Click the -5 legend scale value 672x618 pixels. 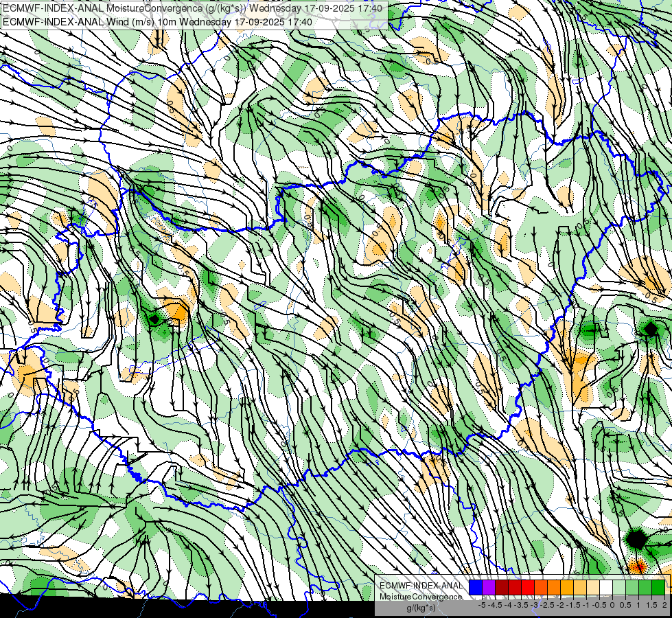coord(482,605)
